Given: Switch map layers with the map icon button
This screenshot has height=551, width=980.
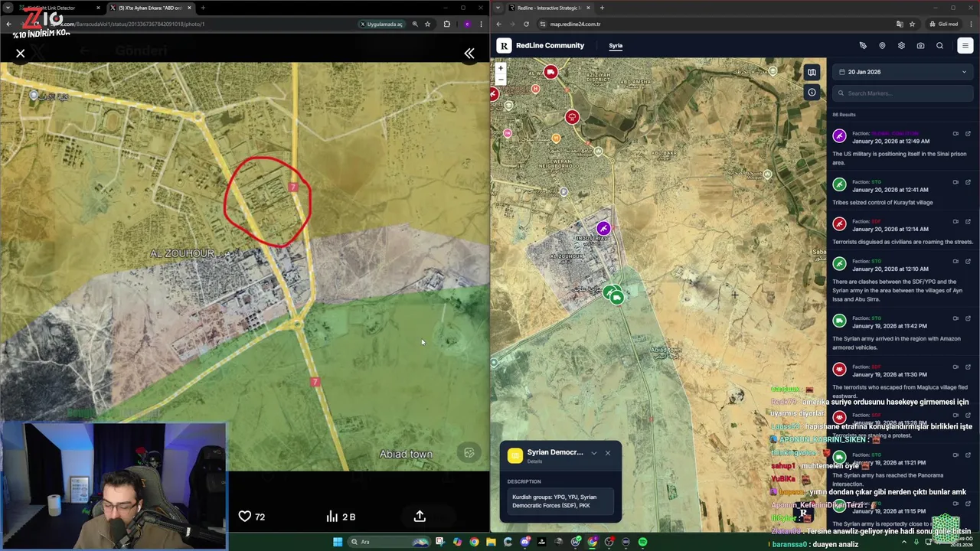Looking at the screenshot, I should (812, 72).
